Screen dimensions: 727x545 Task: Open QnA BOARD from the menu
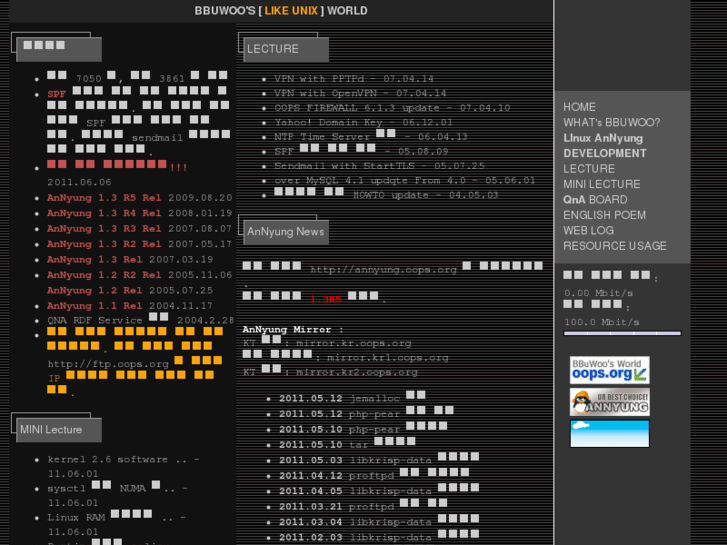point(595,200)
